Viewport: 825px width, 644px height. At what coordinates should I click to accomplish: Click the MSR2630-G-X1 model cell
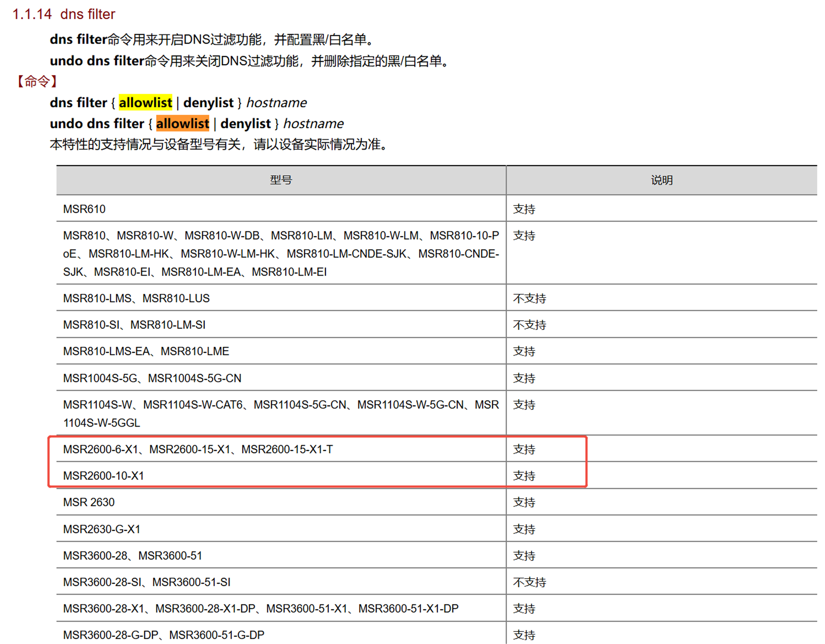(x=102, y=529)
